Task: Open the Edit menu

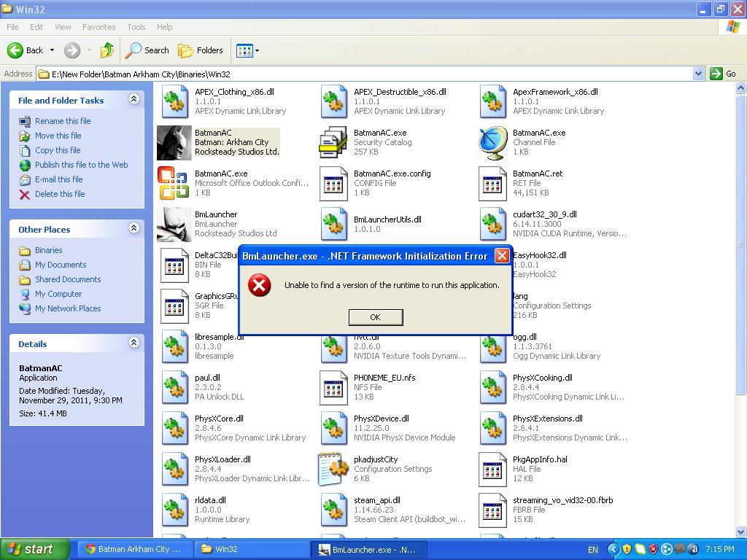Action: [x=36, y=27]
